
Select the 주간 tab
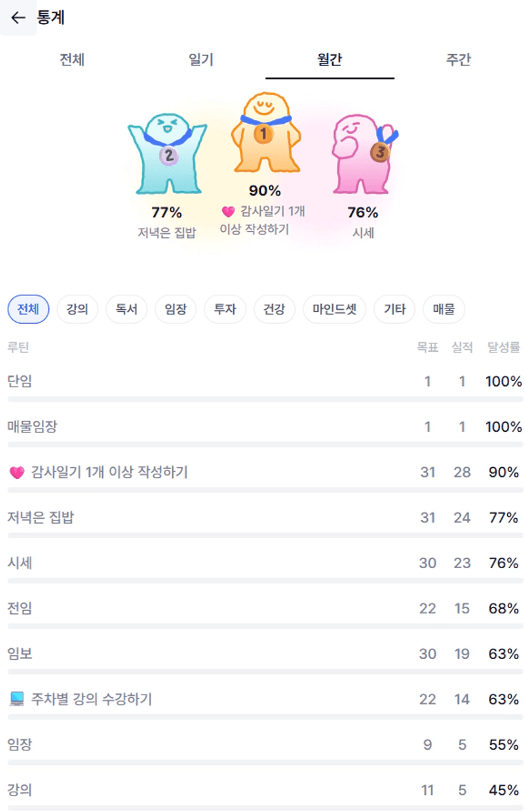tap(458, 60)
